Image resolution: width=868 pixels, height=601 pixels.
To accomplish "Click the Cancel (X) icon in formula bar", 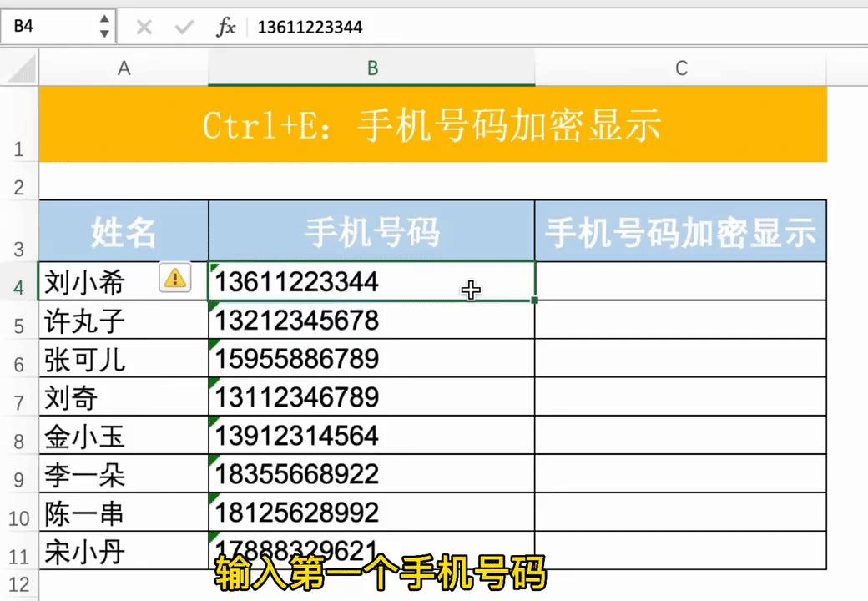I will [144, 27].
